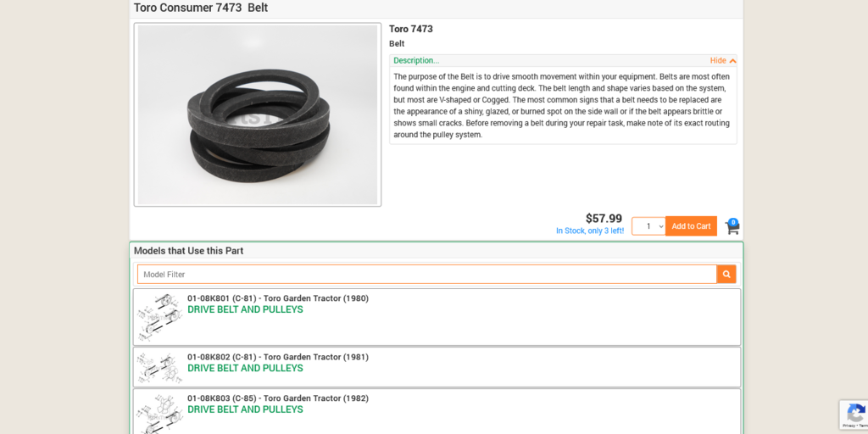Screen dimensions: 868x434
Task: Click the "In Stock, only 3 left!" text
Action: point(590,231)
